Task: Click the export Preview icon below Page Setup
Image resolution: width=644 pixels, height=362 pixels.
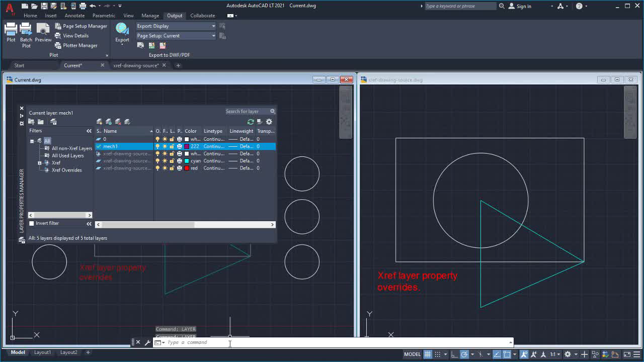Action: coord(140,45)
